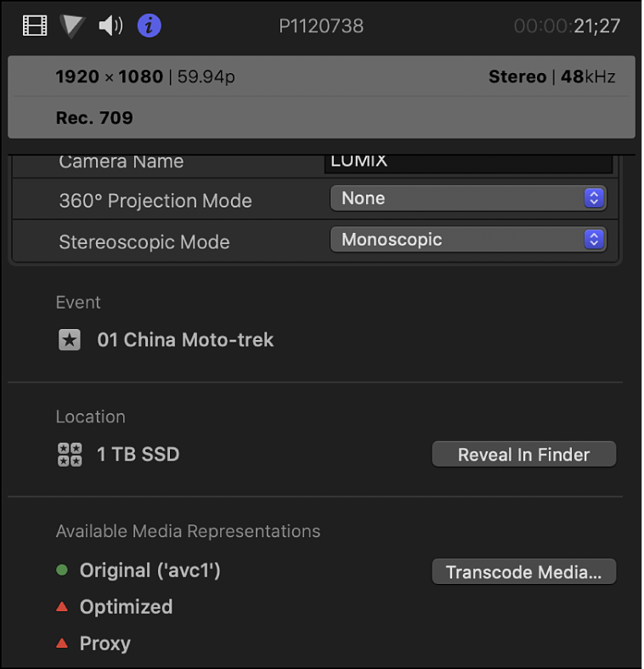Open the Stereoscopic Mode dropdown
Image resolution: width=644 pixels, height=669 pixels.
click(x=468, y=240)
